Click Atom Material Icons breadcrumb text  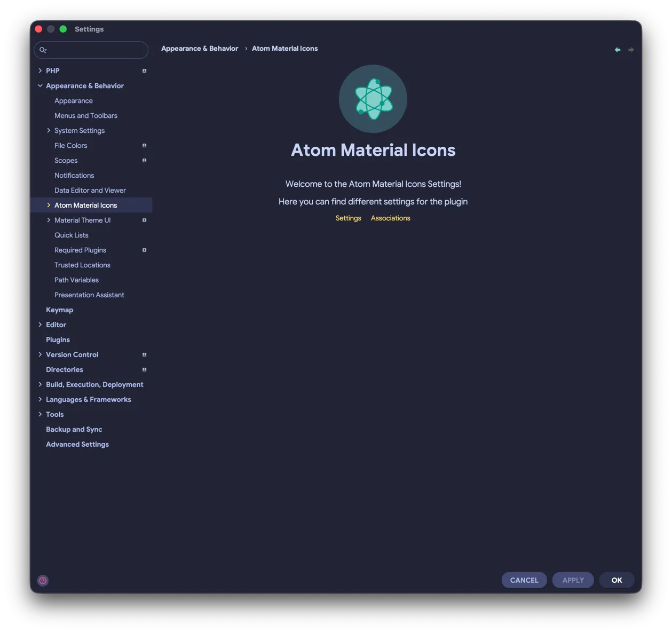tap(285, 49)
